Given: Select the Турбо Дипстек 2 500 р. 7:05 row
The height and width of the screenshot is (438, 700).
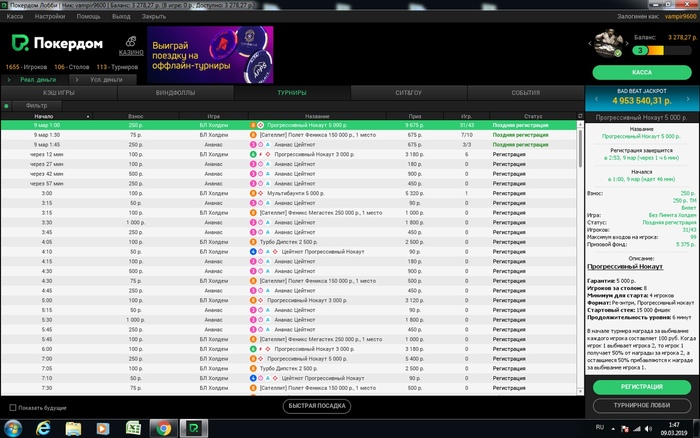Looking at the screenshot, I should click(289, 369).
